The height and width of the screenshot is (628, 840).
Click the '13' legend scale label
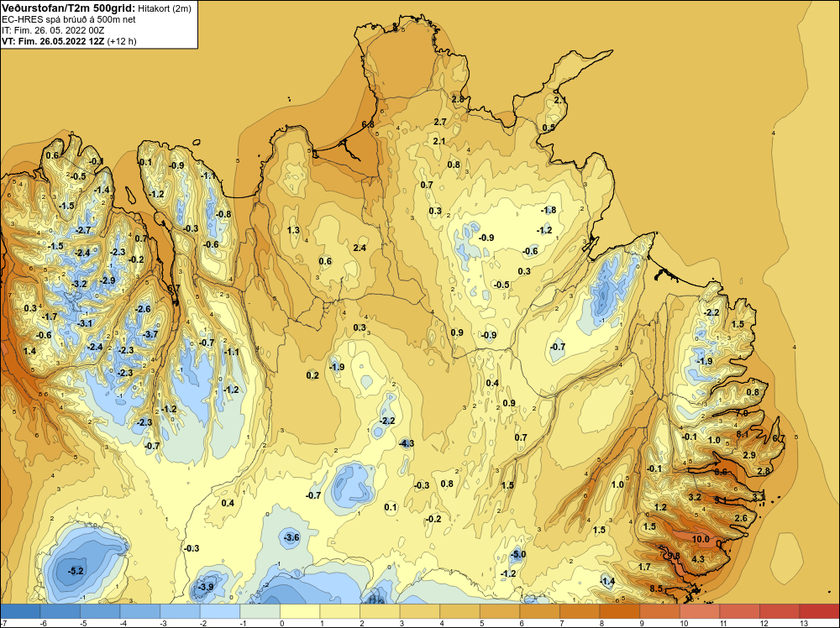(x=804, y=624)
